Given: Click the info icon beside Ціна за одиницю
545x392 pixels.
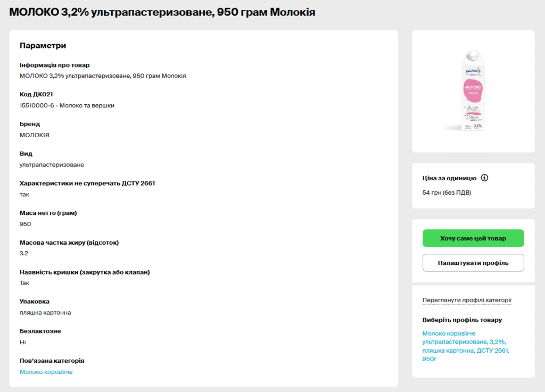Looking at the screenshot, I should click(484, 178).
